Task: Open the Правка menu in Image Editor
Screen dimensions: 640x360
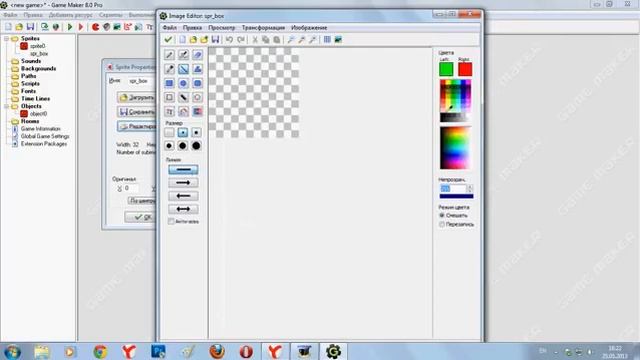Action: pos(192,28)
